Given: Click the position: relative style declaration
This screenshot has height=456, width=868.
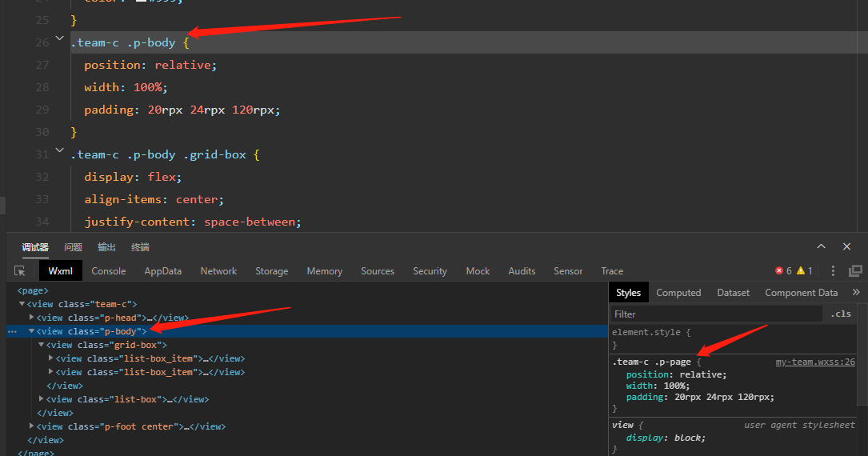Looking at the screenshot, I should coord(676,374).
